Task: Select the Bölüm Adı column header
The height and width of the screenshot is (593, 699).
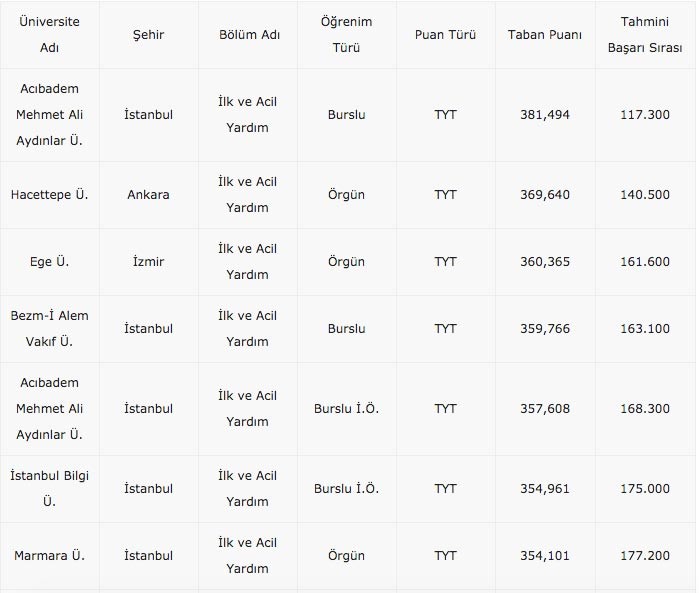Action: coord(247,35)
